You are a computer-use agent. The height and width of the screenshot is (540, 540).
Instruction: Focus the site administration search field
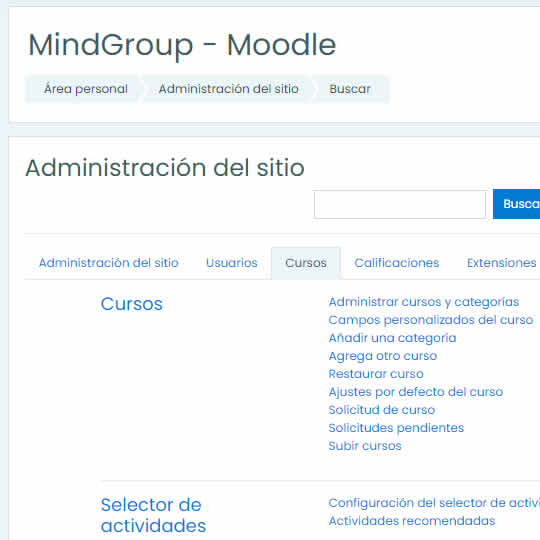(x=399, y=204)
